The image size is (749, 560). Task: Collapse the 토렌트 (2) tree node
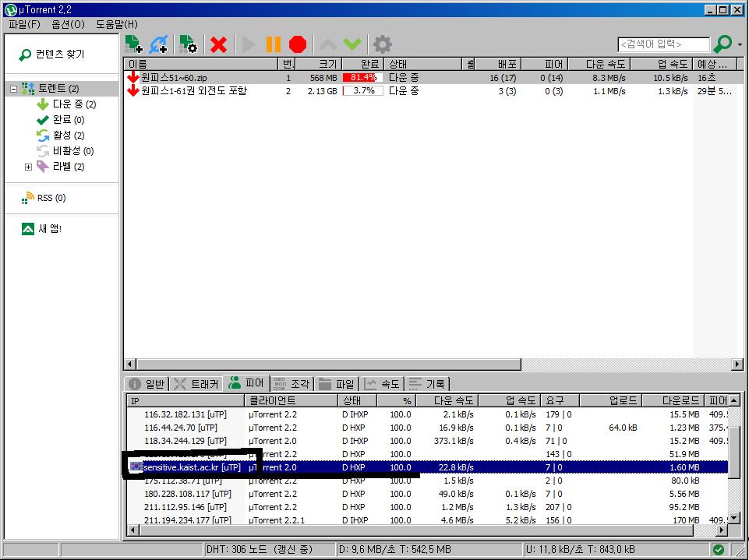tap(13, 89)
